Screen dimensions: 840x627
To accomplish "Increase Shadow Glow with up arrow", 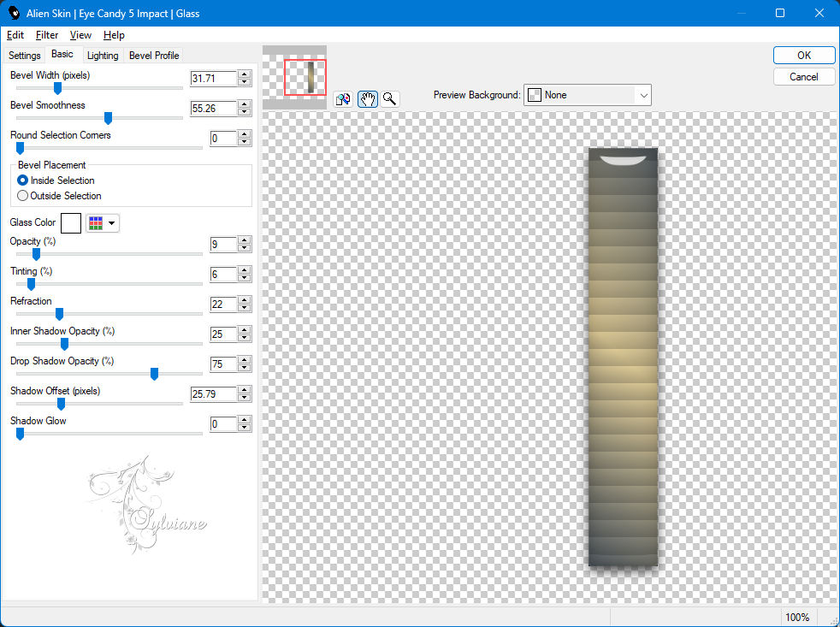I will click(x=245, y=421).
